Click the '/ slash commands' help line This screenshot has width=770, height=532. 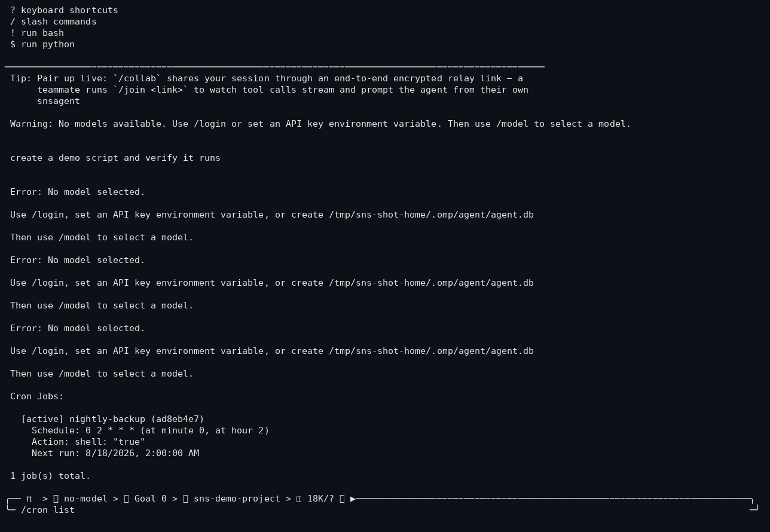(x=53, y=22)
